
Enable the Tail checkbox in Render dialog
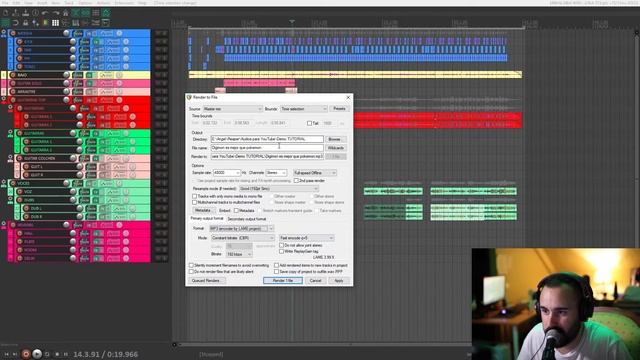pos(309,123)
